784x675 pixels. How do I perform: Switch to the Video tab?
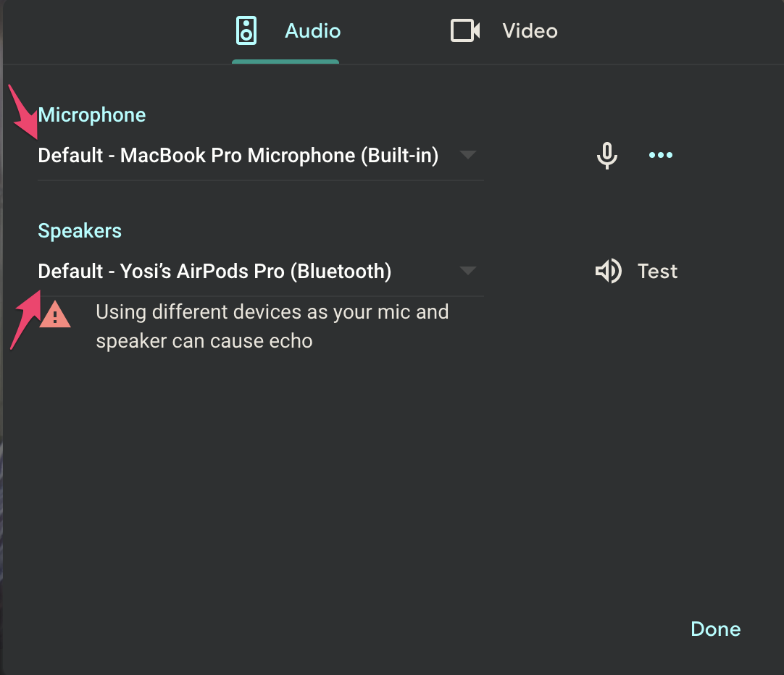coord(529,30)
